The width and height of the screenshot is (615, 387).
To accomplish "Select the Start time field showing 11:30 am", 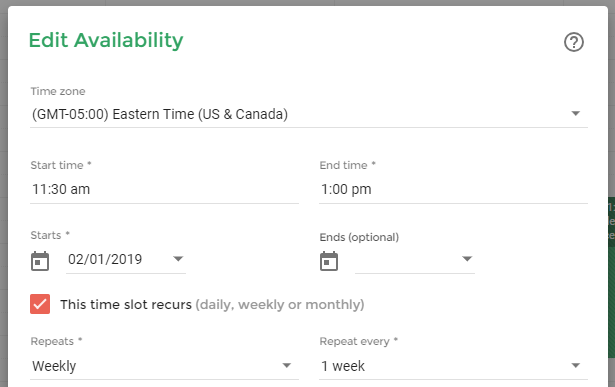I will click(x=164, y=190).
